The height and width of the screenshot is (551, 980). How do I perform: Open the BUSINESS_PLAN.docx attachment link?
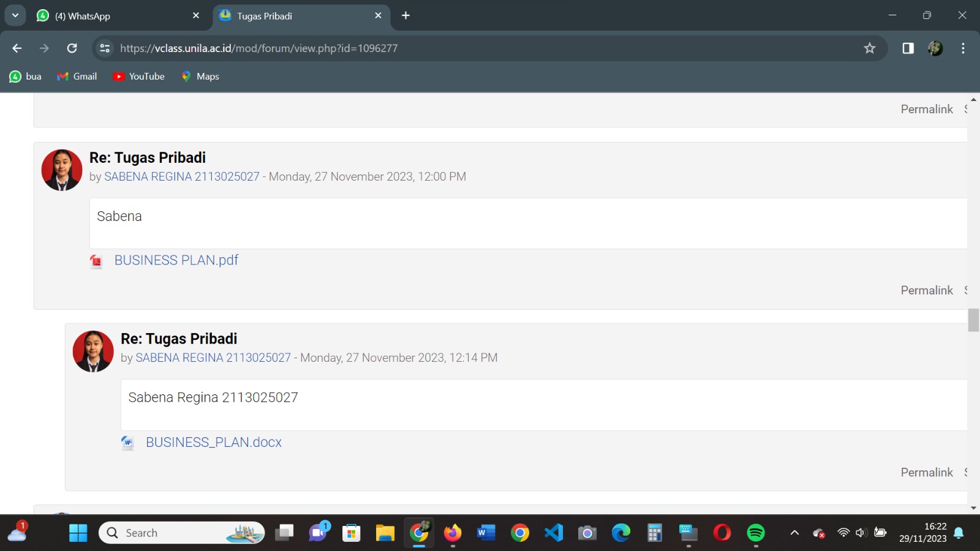(214, 442)
